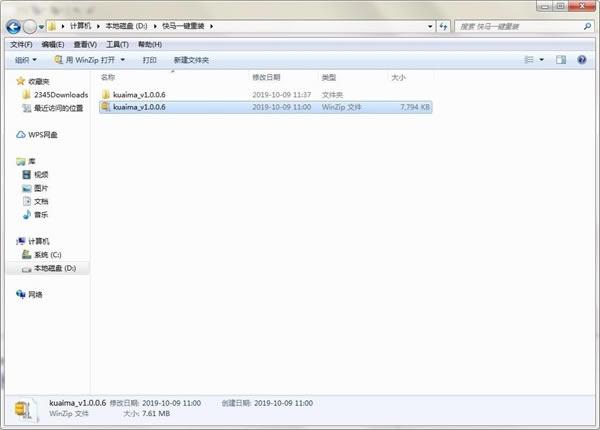Open the 视频 library
This screenshot has height=430, width=600.
point(41,175)
